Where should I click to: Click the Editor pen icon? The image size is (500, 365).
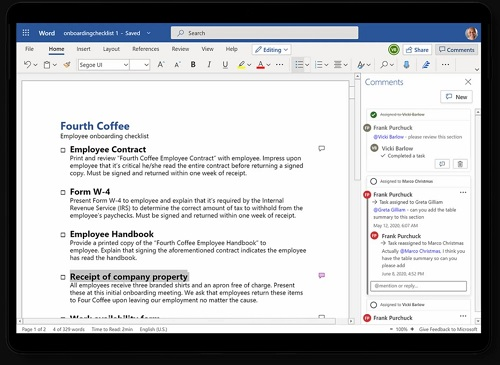point(426,64)
